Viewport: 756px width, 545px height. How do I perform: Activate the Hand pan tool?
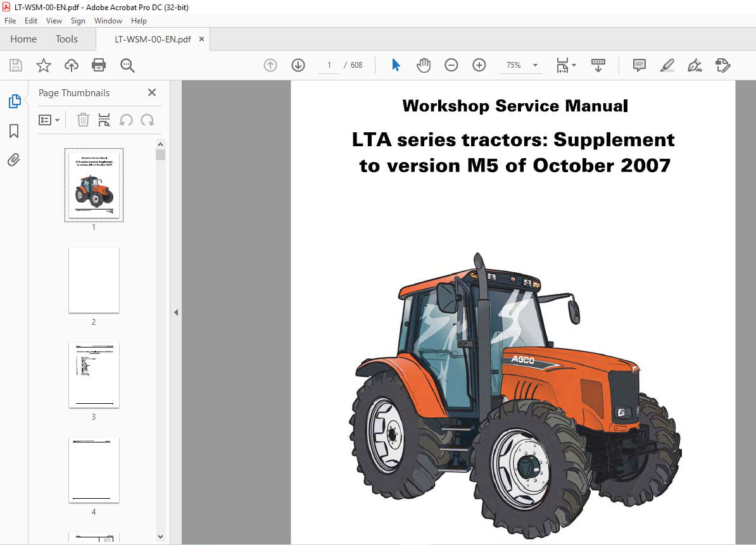pos(424,65)
